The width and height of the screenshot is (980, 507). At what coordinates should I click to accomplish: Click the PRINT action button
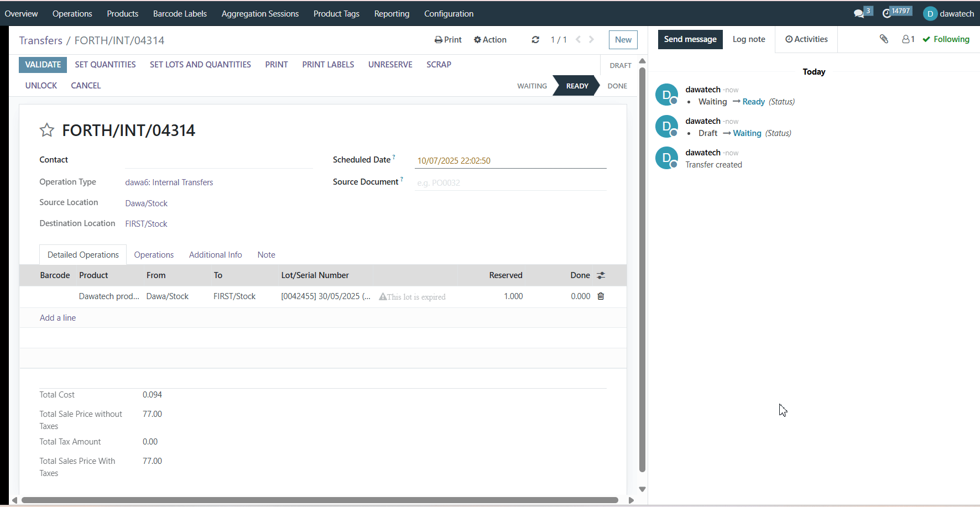(x=277, y=65)
